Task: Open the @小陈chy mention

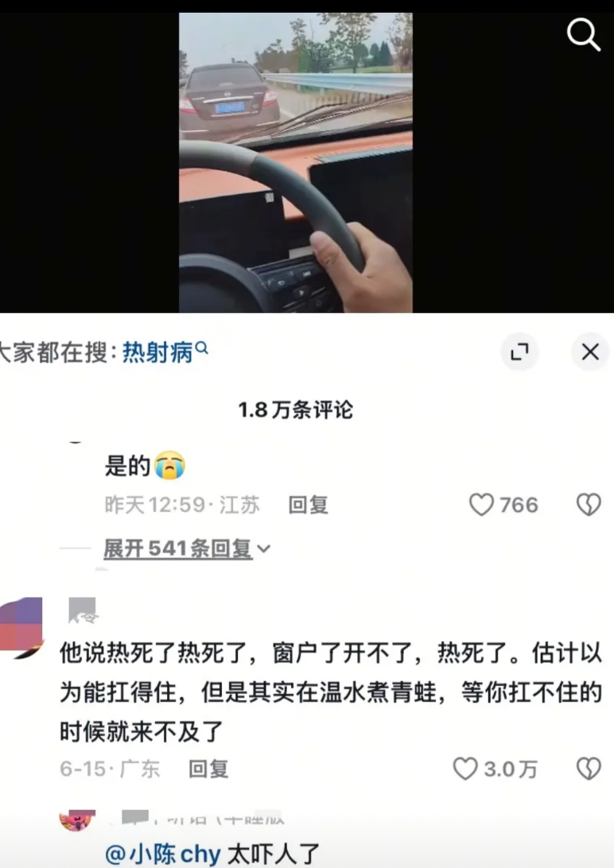Action: pos(163,854)
